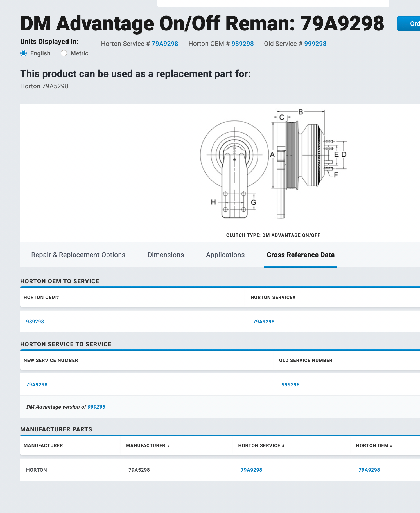Click the clutch dimension diagram image
This screenshot has width=420, height=513.
pyautogui.click(x=273, y=164)
